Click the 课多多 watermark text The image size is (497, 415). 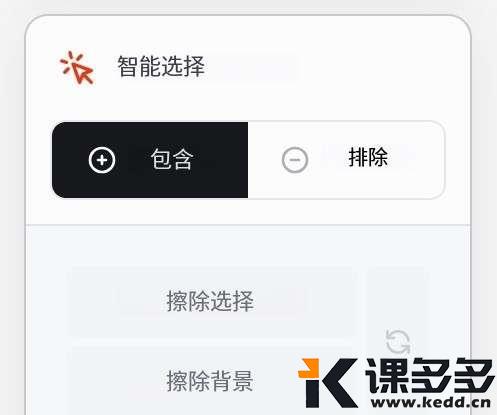(x=430, y=376)
